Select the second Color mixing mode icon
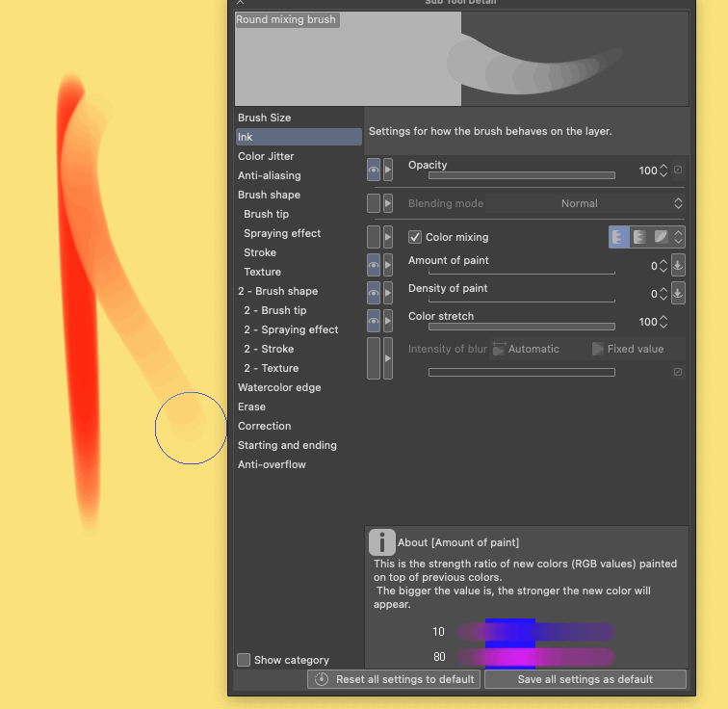This screenshot has height=709, width=728. [639, 237]
